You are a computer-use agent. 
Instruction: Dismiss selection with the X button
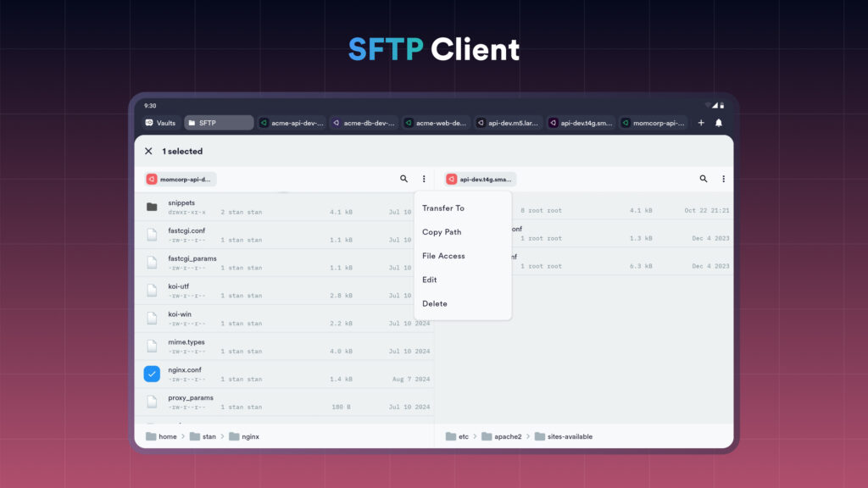pos(149,151)
